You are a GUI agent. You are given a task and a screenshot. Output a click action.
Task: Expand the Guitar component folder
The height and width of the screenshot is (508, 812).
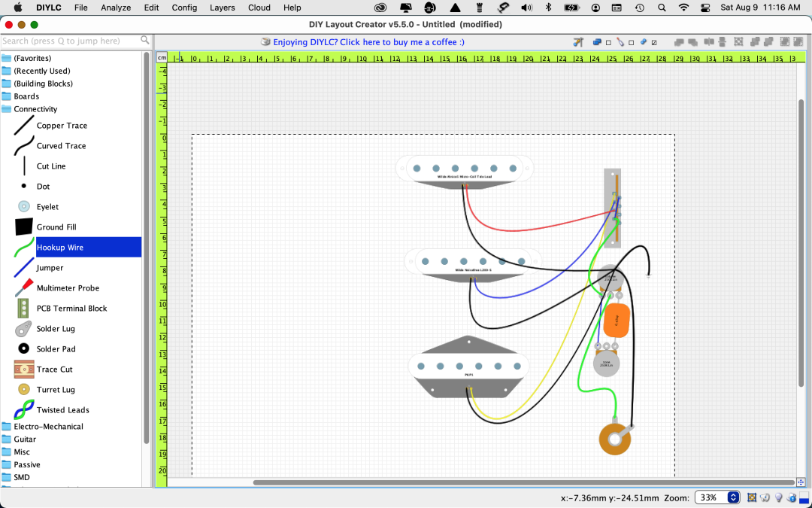point(25,440)
